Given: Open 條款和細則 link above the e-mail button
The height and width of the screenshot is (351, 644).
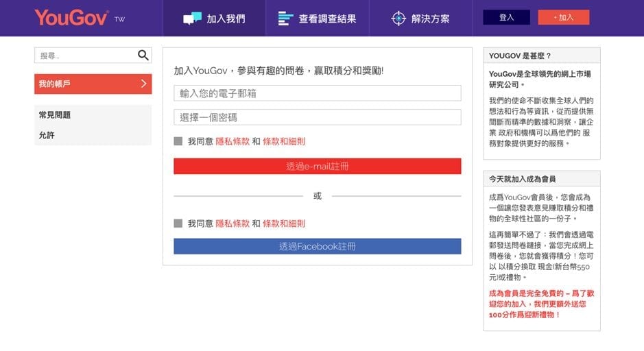Looking at the screenshot, I should [284, 141].
